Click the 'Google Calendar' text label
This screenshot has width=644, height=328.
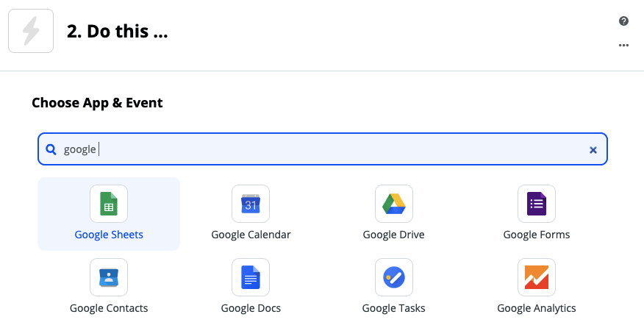pos(251,235)
